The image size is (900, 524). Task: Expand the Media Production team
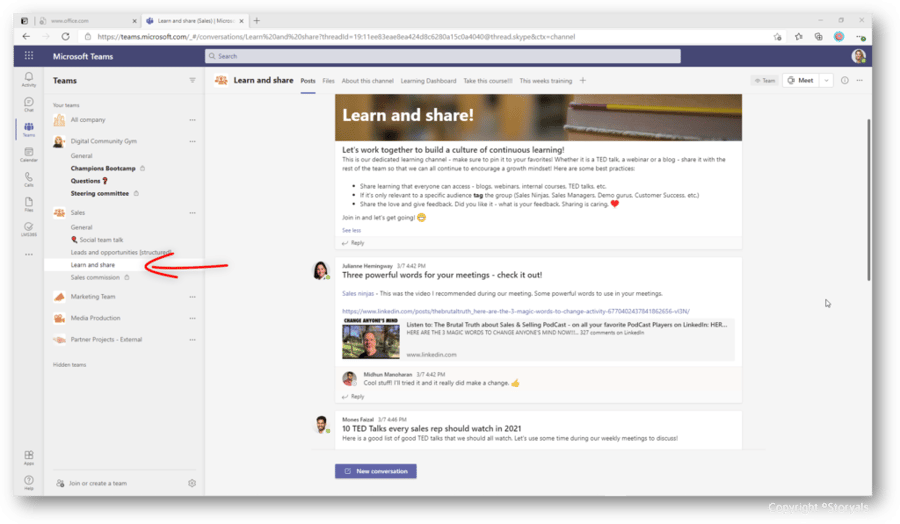click(x=95, y=318)
